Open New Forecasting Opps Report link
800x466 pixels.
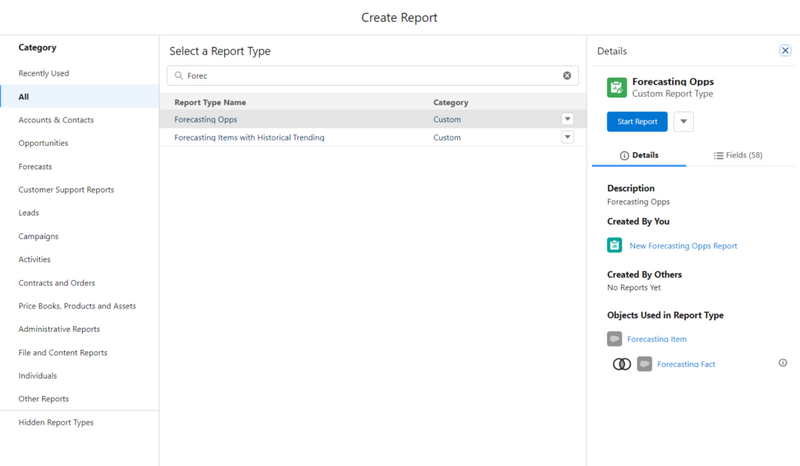(x=683, y=246)
